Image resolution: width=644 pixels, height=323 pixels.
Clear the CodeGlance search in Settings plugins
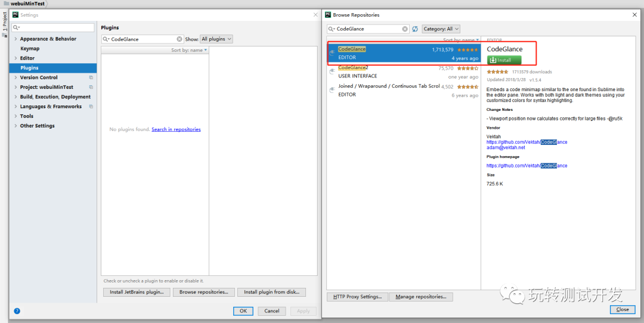(x=179, y=39)
